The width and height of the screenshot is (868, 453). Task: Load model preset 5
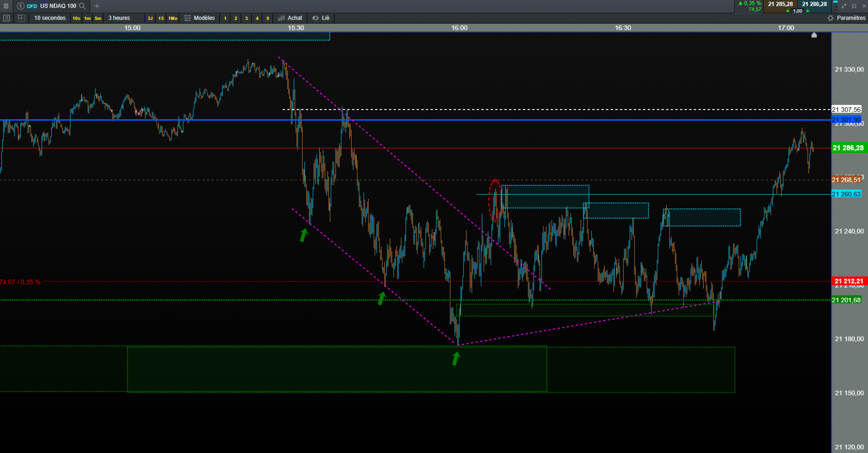pyautogui.click(x=268, y=18)
